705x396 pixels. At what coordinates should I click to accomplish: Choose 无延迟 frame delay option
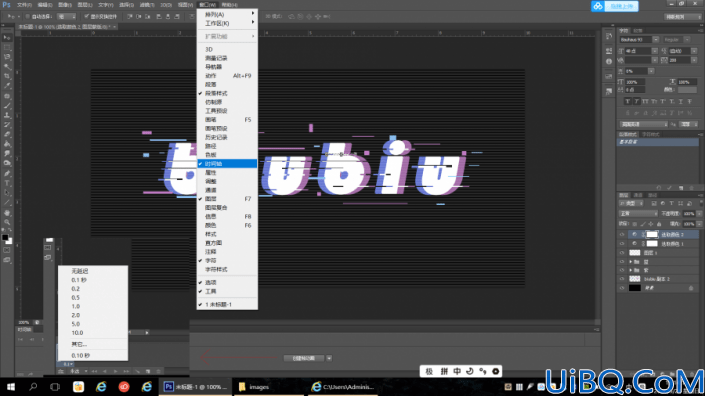pos(93,271)
